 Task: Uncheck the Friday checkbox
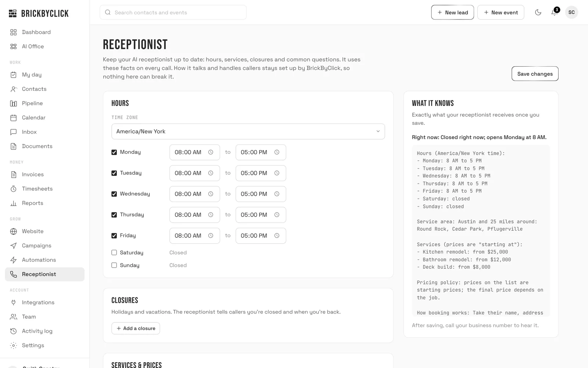click(114, 236)
